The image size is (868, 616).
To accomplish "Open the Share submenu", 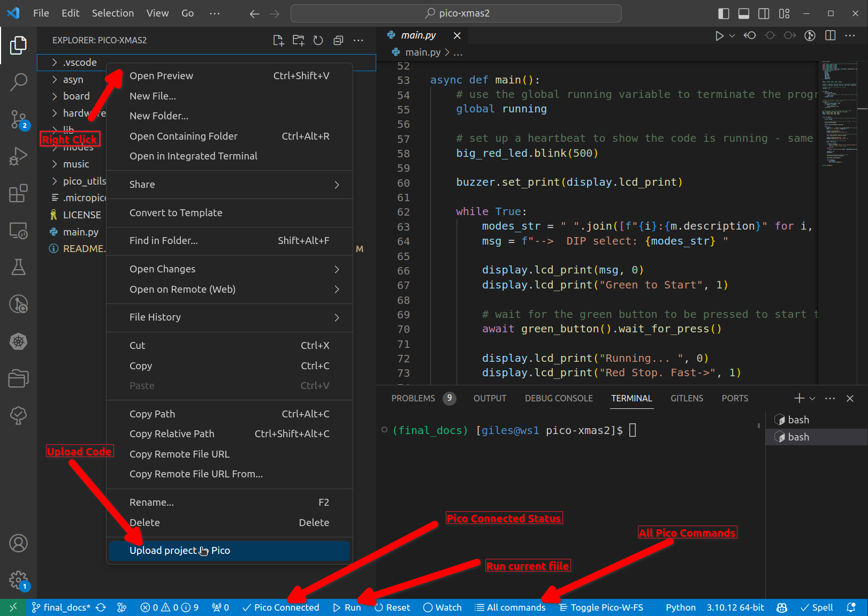I will click(x=229, y=185).
